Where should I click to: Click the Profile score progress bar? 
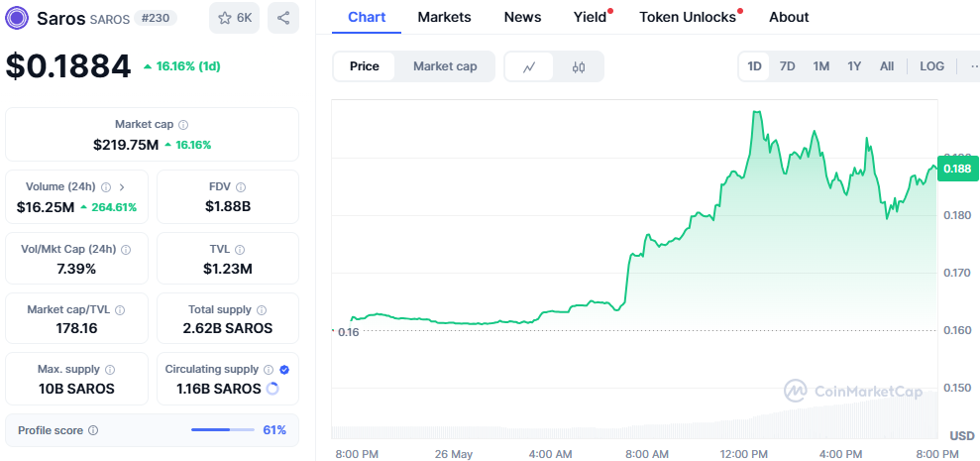223,430
